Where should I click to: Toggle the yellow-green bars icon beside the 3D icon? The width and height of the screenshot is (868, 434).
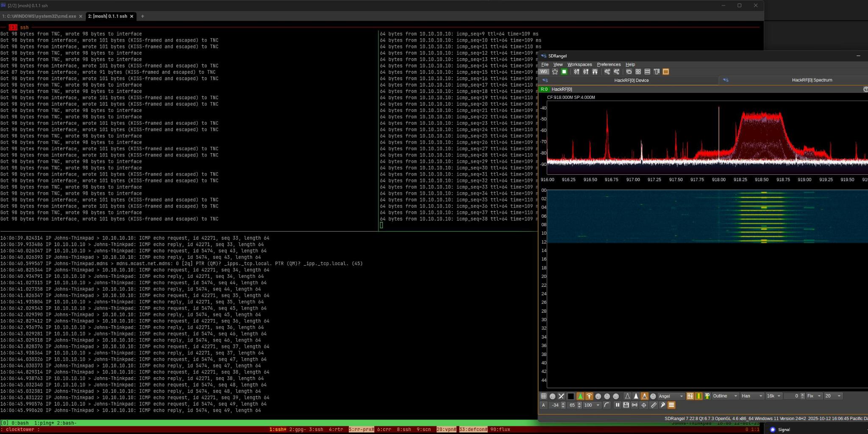(x=699, y=396)
